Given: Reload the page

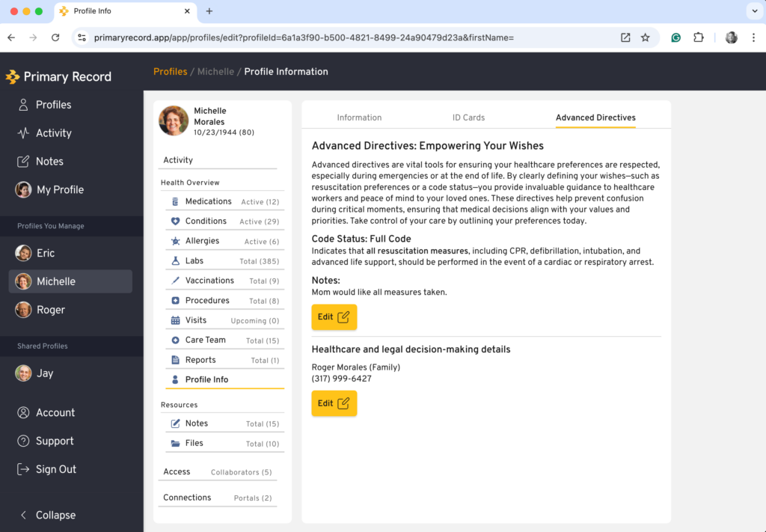Looking at the screenshot, I should click(x=55, y=37).
